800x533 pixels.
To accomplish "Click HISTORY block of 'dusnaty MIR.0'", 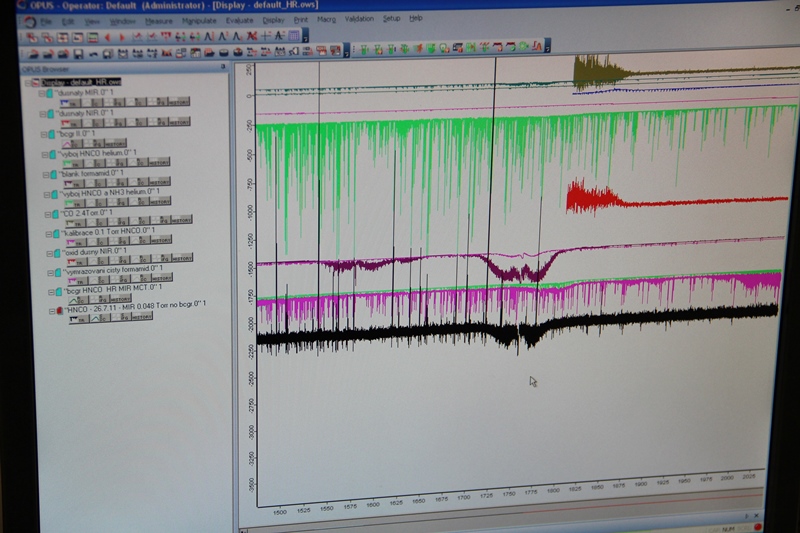I will (x=179, y=101).
